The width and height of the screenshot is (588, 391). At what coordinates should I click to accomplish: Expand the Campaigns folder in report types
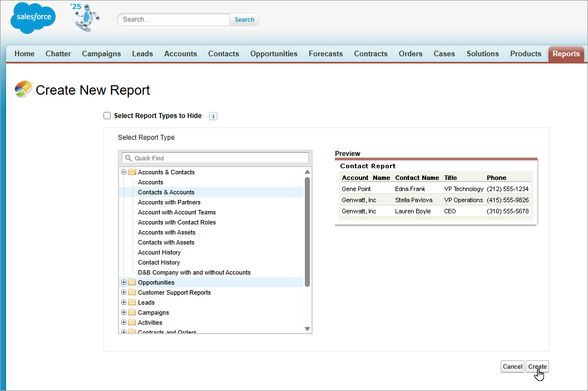coord(123,312)
